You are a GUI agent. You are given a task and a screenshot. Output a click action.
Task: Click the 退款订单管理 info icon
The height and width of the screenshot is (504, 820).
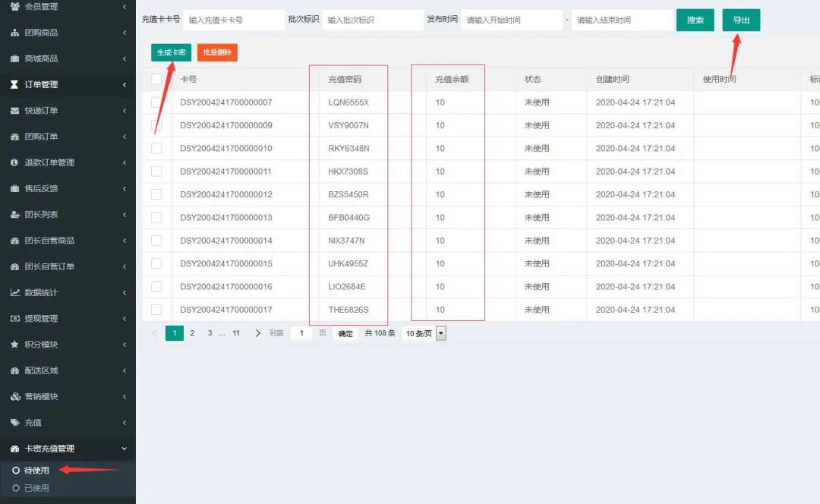[15, 162]
